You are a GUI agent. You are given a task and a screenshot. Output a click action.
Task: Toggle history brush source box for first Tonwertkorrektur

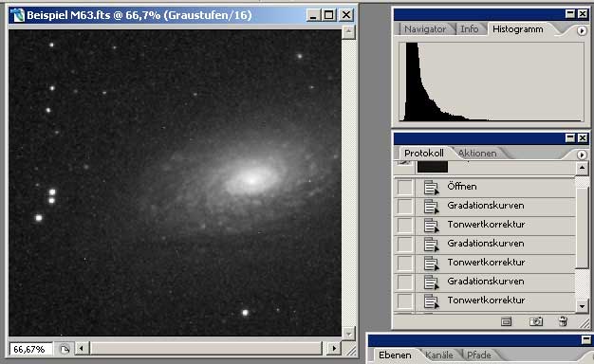click(x=404, y=226)
